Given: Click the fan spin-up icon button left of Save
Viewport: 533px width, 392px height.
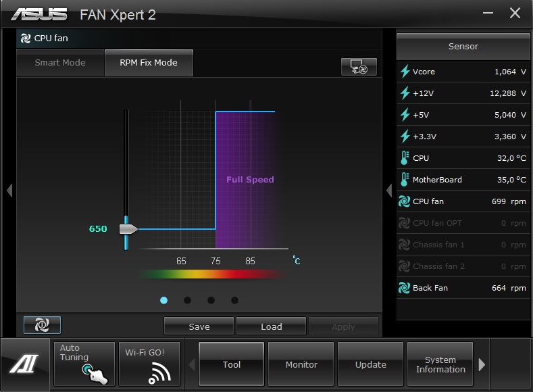Looking at the screenshot, I should (42, 325).
